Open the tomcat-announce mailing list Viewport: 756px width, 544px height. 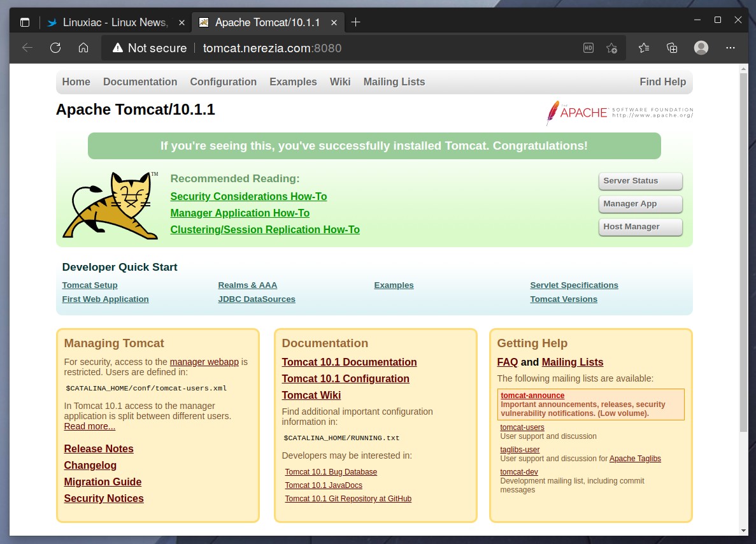click(532, 396)
